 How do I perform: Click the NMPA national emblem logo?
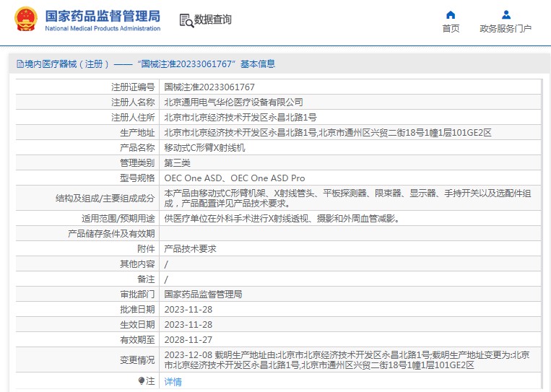[25, 21]
